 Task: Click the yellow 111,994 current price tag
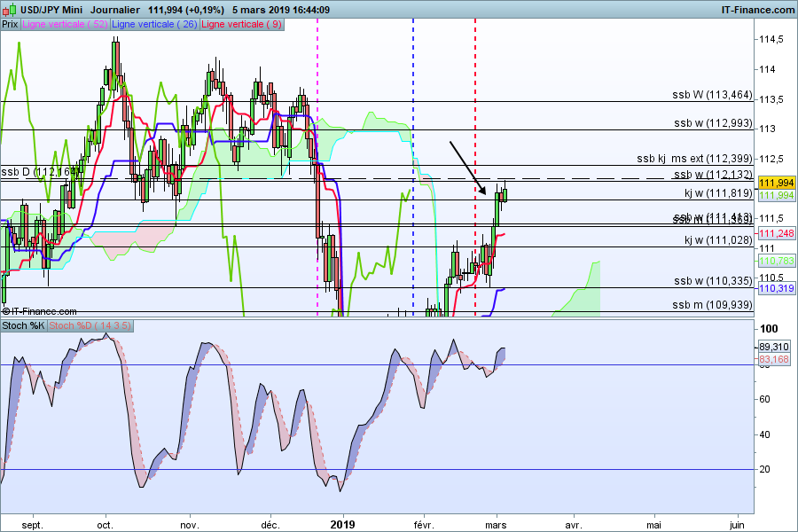[774, 182]
